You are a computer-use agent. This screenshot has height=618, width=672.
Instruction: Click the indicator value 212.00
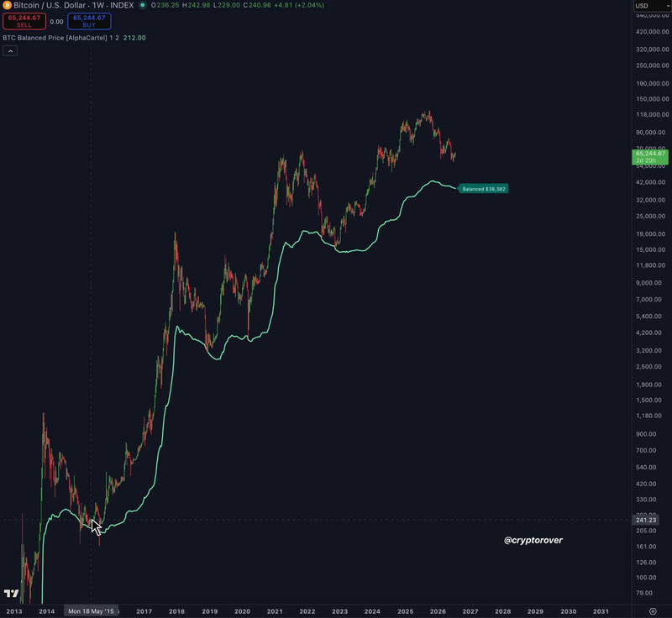[x=134, y=38]
